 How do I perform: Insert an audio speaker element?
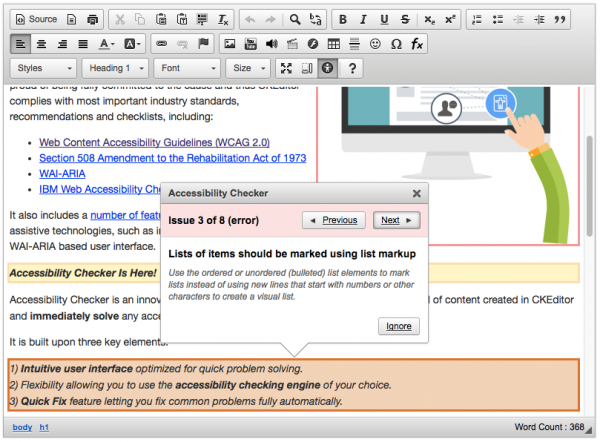271,44
